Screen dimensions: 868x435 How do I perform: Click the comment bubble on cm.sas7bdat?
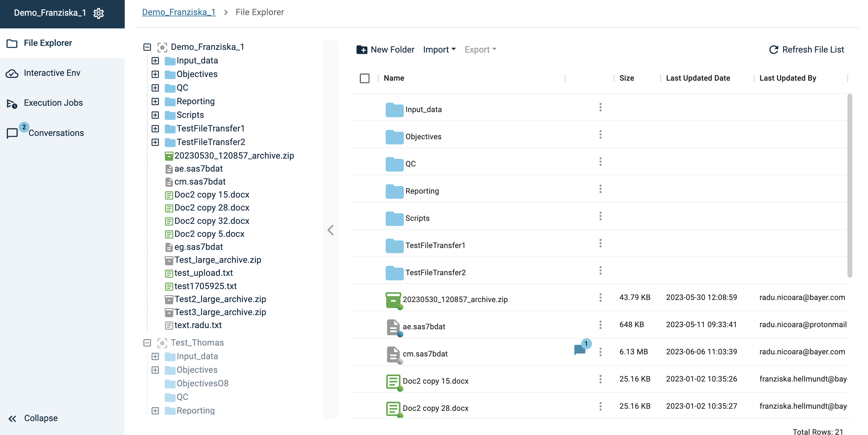point(580,350)
